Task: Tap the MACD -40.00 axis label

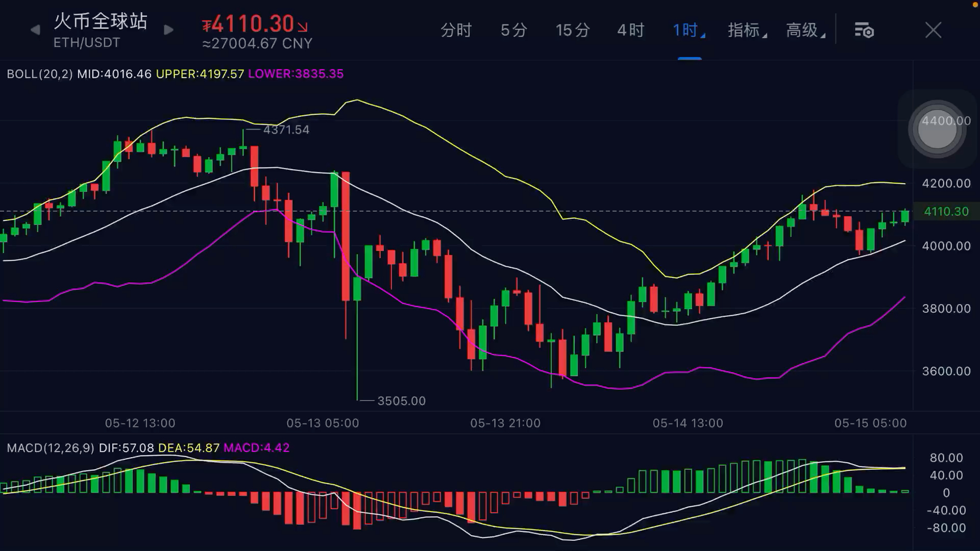Action: pyautogui.click(x=946, y=510)
